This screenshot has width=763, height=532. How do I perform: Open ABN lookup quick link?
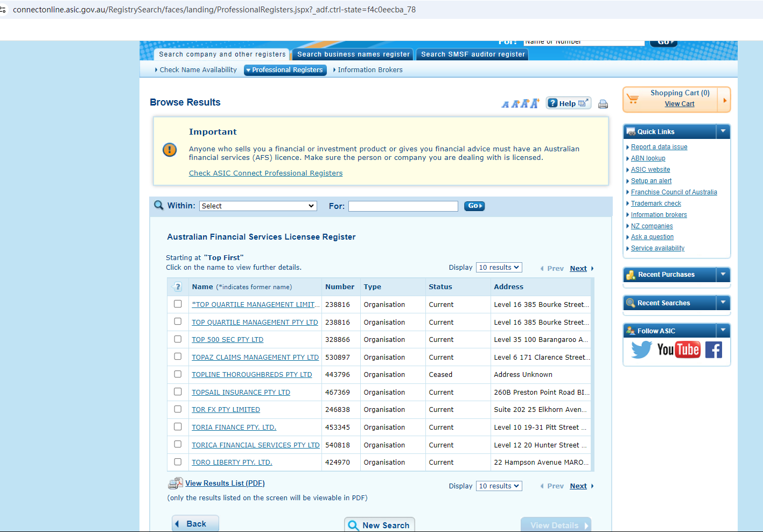tap(648, 158)
